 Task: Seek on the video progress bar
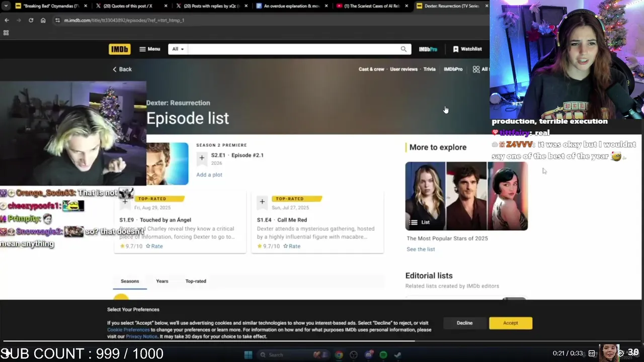point(322,342)
